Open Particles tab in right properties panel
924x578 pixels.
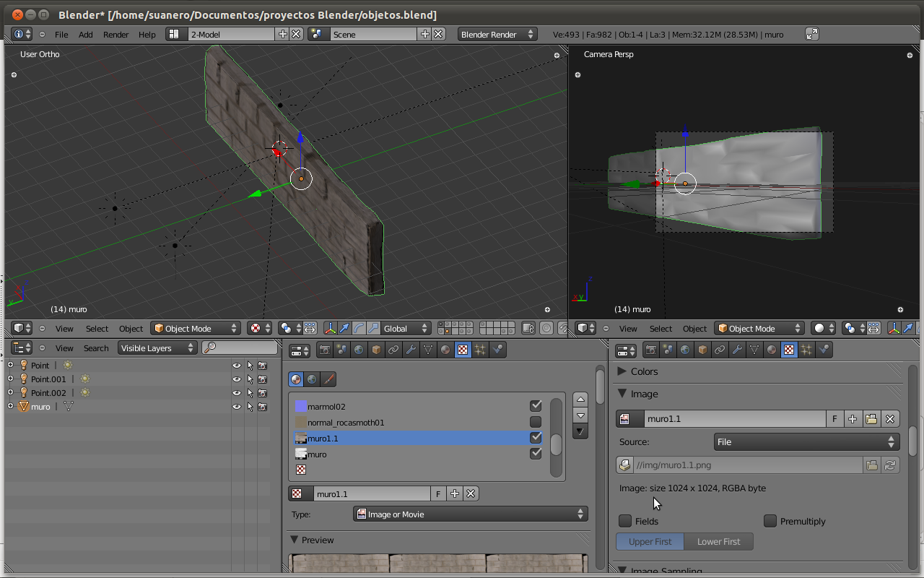pos(806,350)
